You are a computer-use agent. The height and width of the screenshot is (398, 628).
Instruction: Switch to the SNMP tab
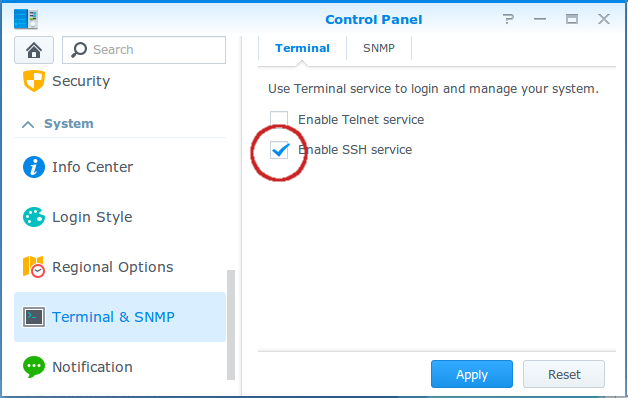(x=379, y=48)
